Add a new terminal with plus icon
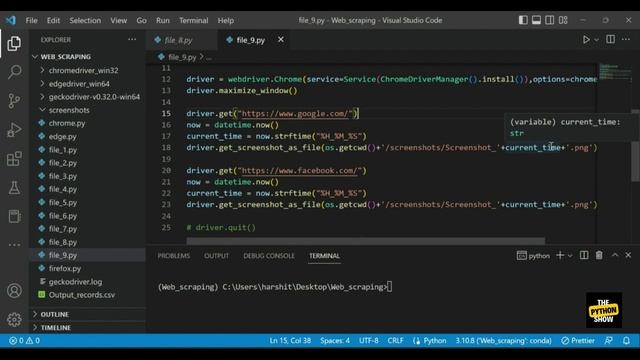This screenshot has width=640, height=360. coord(560,255)
